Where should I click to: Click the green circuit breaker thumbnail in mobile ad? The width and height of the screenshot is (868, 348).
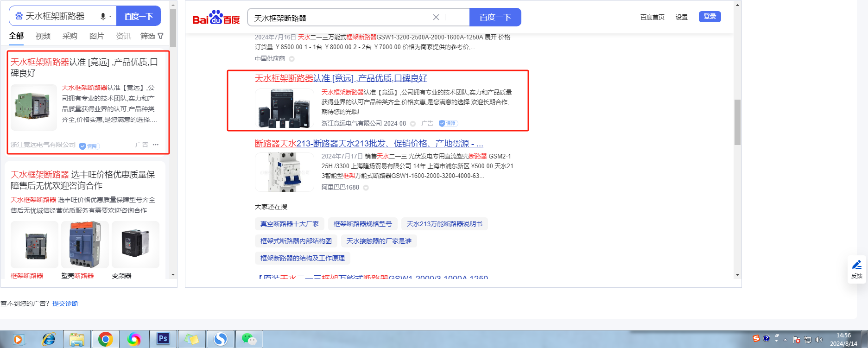click(x=34, y=108)
